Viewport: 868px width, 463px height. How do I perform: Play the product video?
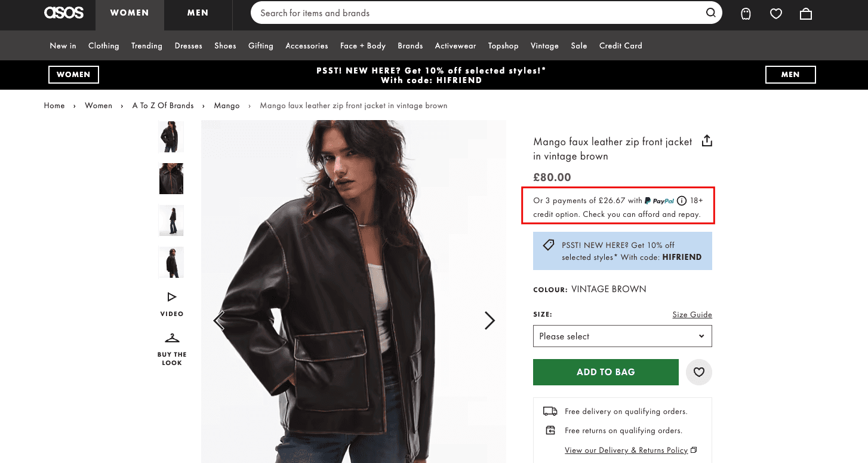171,296
